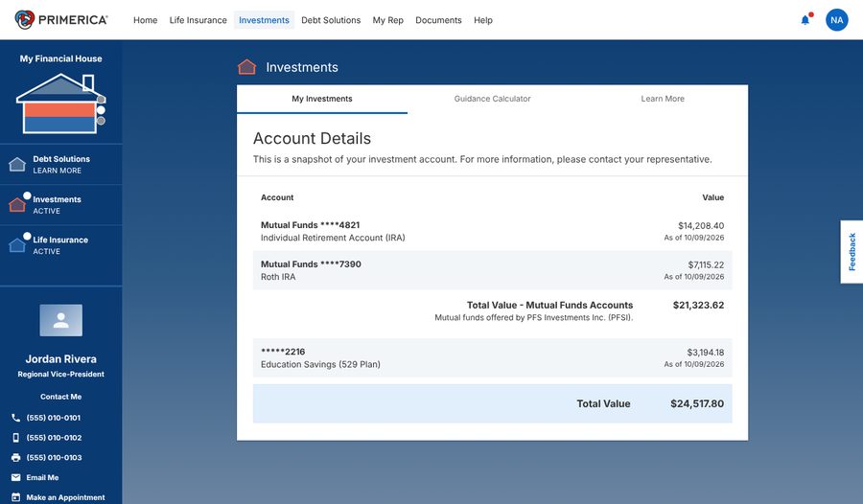
Task: Click the Debt Solutions house icon
Action: (17, 164)
